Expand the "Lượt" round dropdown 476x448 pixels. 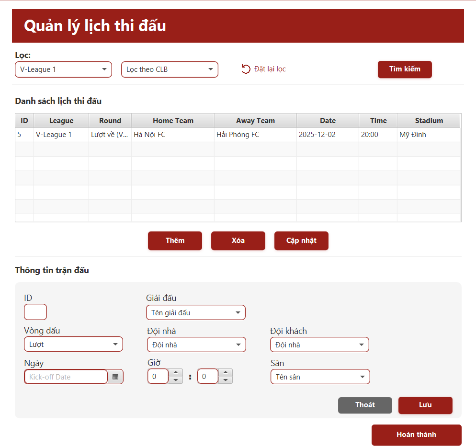tap(115, 344)
